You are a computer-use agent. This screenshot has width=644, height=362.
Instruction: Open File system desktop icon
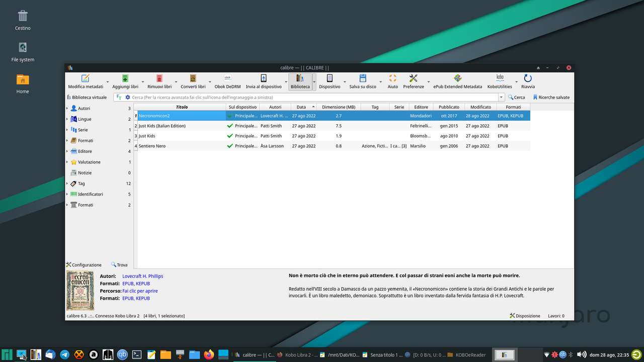[x=23, y=52]
